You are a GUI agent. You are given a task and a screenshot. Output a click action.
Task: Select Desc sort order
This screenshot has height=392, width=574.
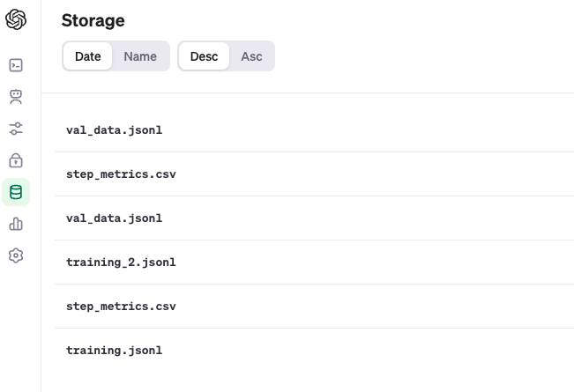pyautogui.click(x=204, y=56)
